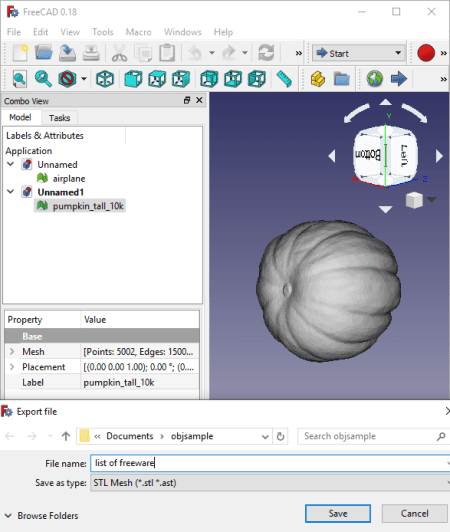Click the Undo arrow icon
Screen dimensions: 450x532
pyautogui.click(x=195, y=53)
